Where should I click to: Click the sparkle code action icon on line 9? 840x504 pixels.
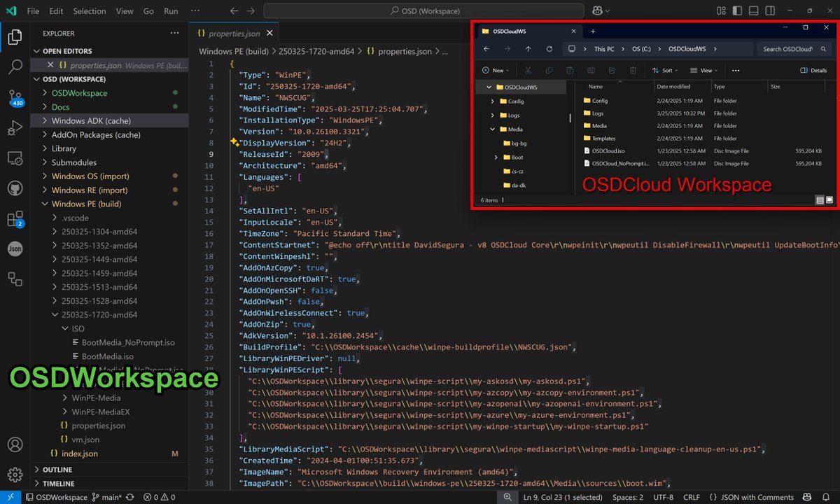coord(234,142)
